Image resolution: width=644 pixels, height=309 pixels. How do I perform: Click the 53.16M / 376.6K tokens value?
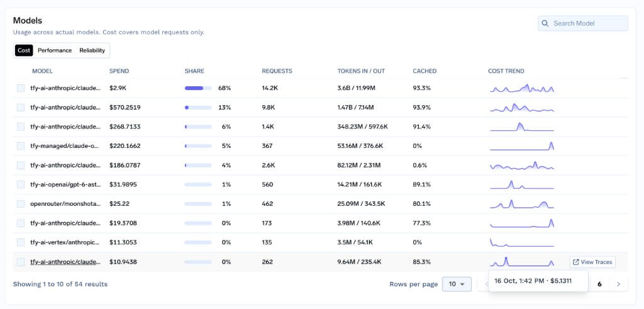point(360,146)
